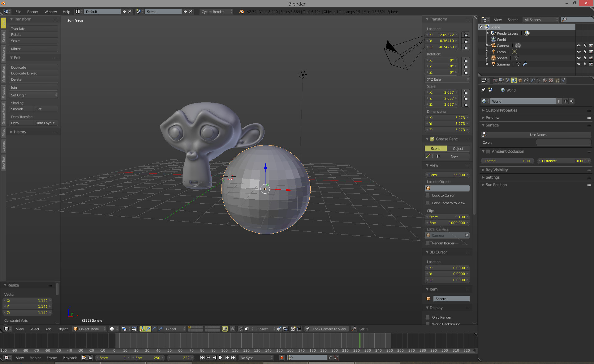Open the Render properties tab camera icon
594x364 pixels.
495,80
